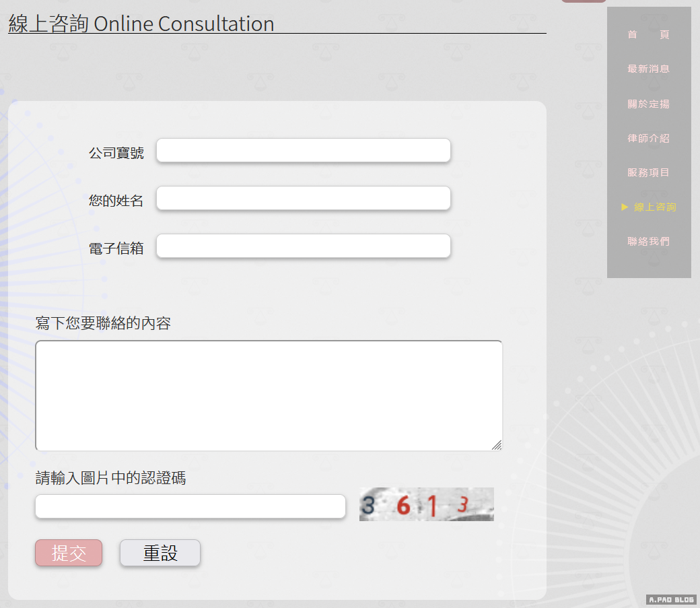Open 聯絡我們 contact page

tap(648, 242)
